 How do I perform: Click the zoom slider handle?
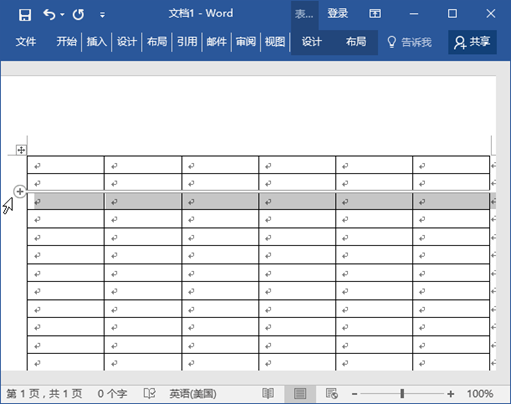402,394
